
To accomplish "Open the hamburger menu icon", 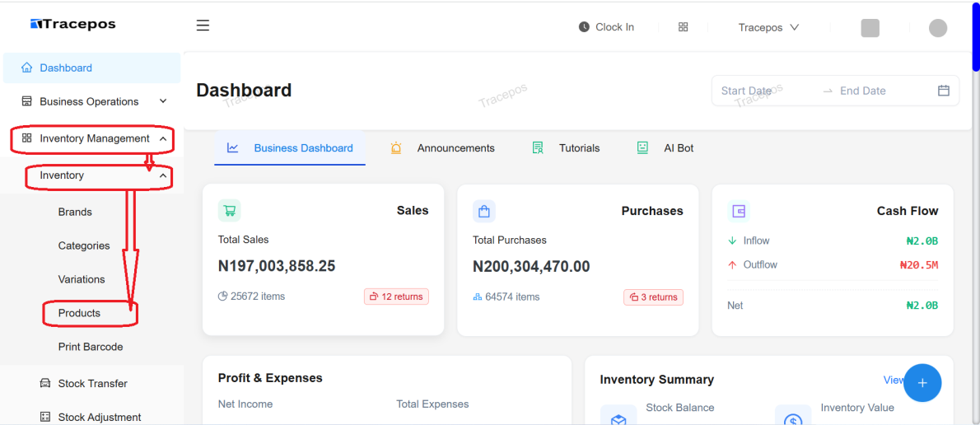I will point(203,26).
